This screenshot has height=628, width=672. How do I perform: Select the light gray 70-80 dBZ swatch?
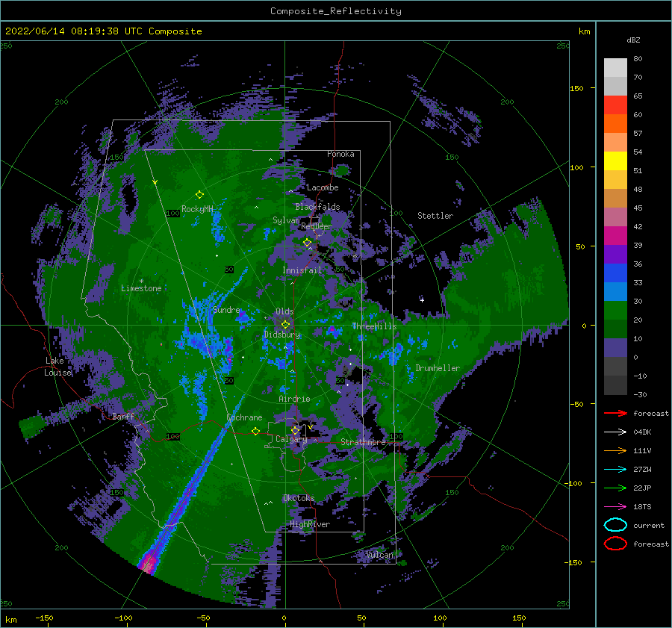(615, 67)
